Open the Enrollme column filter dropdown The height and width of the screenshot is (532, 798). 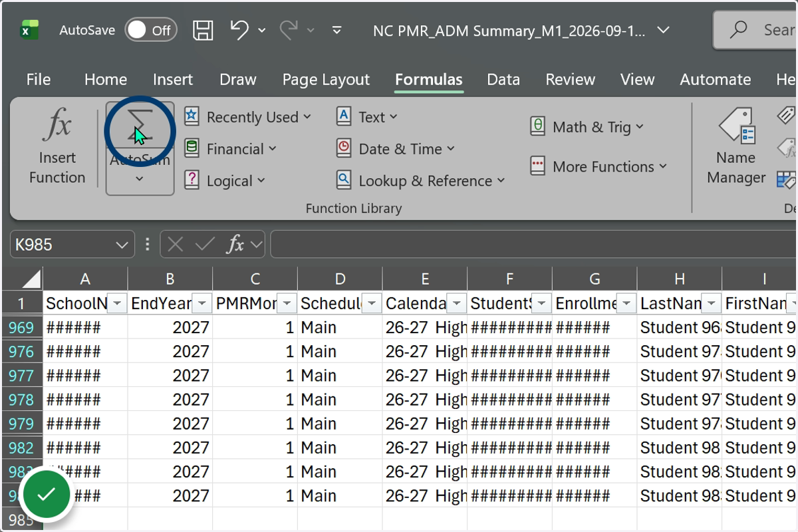626,304
